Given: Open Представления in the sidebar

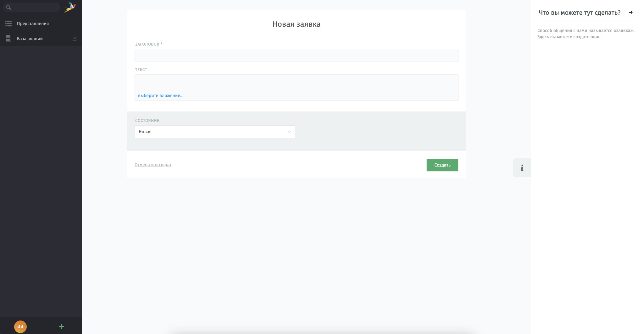Looking at the screenshot, I should pyautogui.click(x=41, y=24).
